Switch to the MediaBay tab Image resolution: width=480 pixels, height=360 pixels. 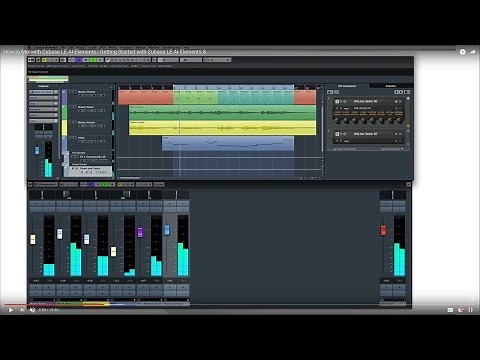(x=391, y=86)
